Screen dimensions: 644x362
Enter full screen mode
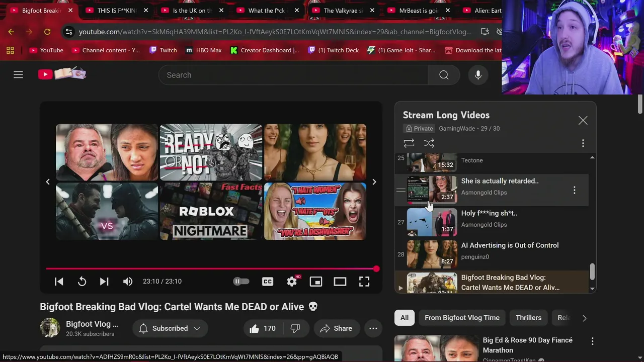364,282
